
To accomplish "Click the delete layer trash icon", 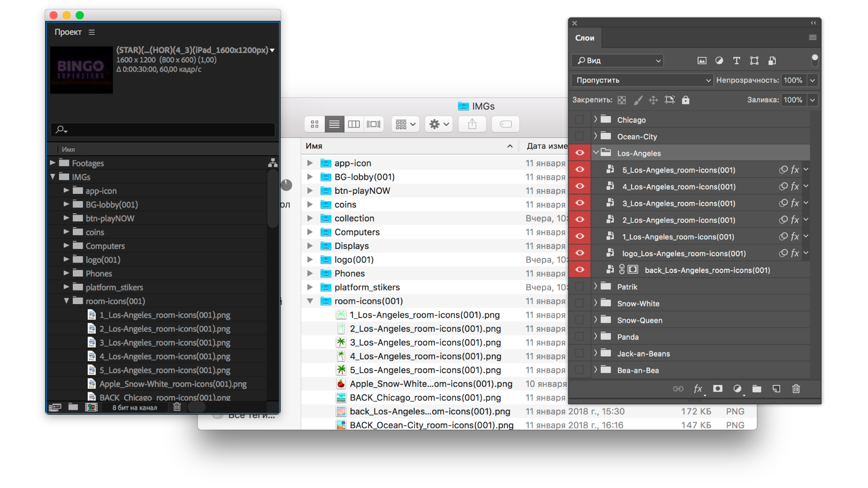I will pyautogui.click(x=796, y=389).
